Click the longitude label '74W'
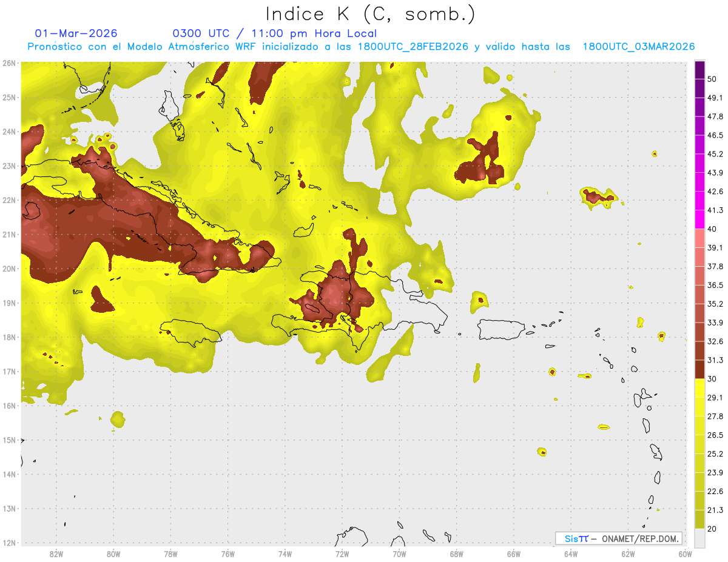Viewport: 728px width, 562px height. 285,554
